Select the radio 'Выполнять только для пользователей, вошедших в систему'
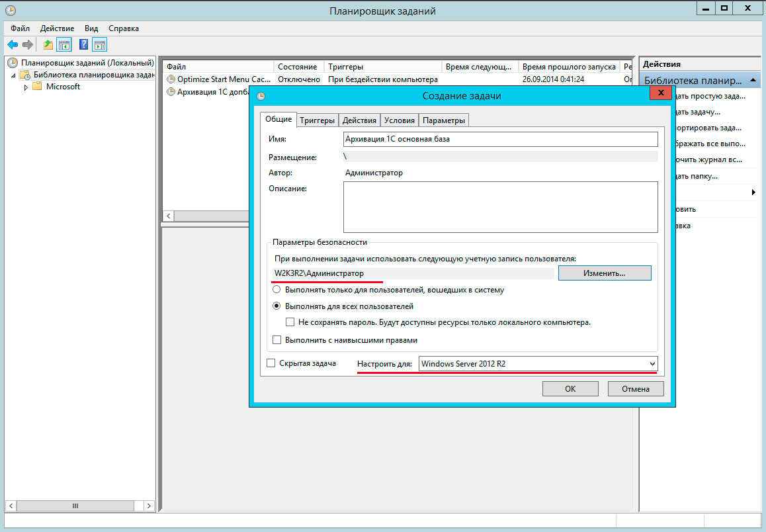Screen dimensions: 766x532 [277, 290]
